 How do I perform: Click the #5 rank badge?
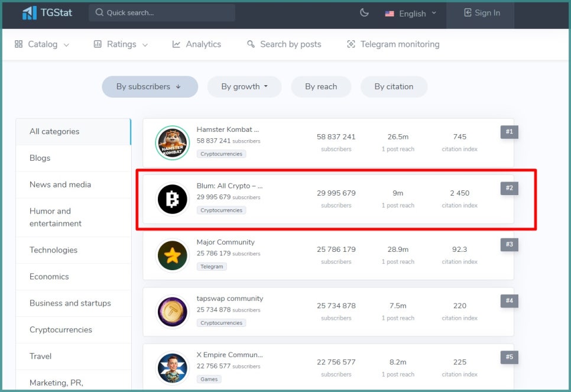pyautogui.click(x=509, y=357)
